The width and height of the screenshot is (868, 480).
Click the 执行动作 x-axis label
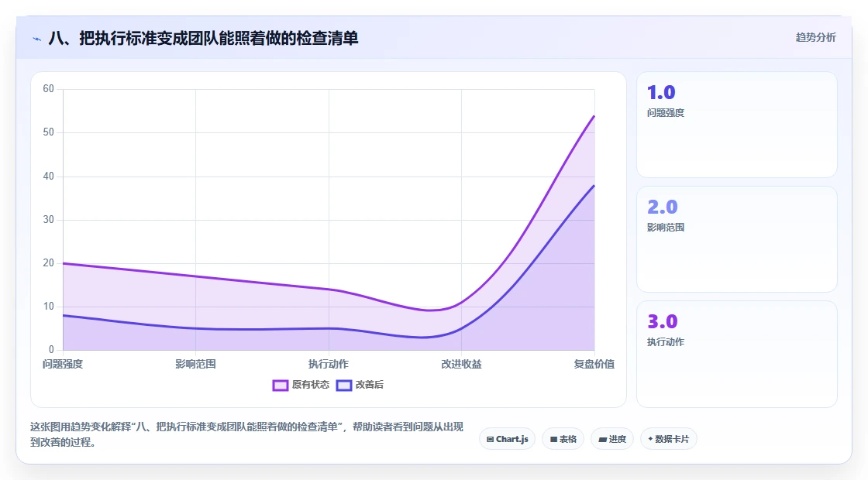[x=329, y=364]
